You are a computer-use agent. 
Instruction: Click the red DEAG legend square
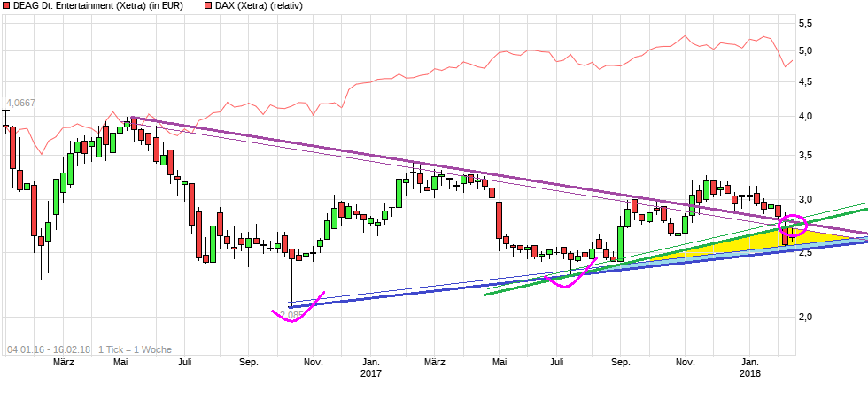5,6
